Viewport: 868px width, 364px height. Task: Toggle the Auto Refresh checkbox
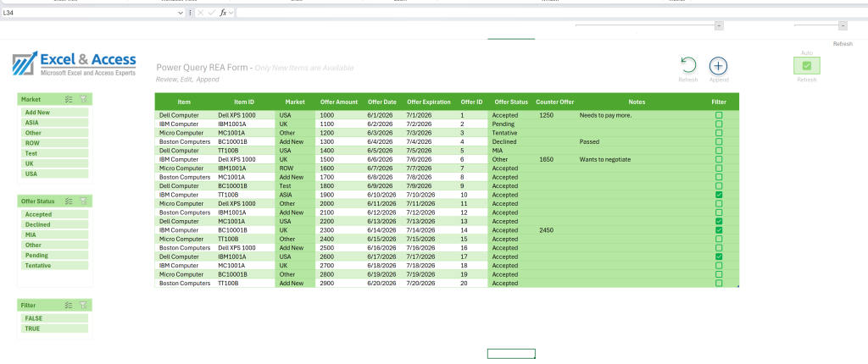click(807, 66)
